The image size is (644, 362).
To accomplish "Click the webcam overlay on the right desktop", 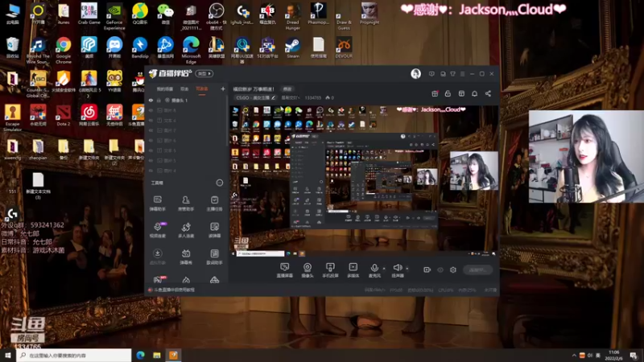I will pos(586,156).
